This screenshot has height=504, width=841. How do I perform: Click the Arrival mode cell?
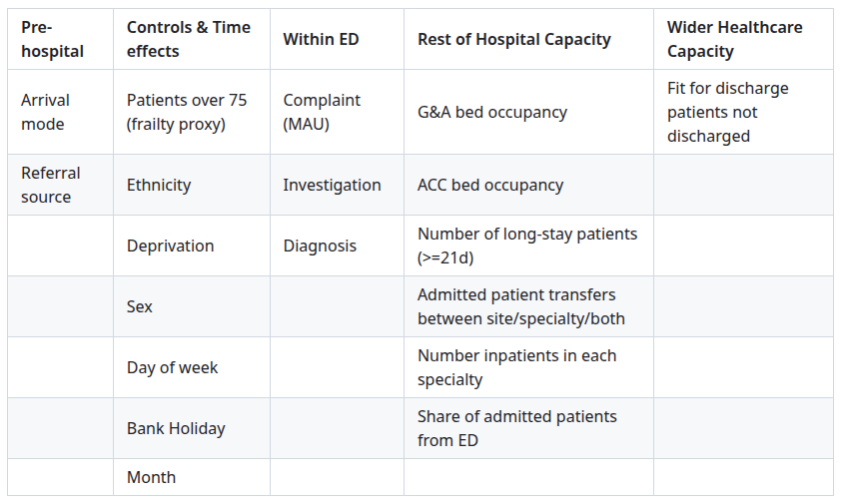tap(46, 112)
